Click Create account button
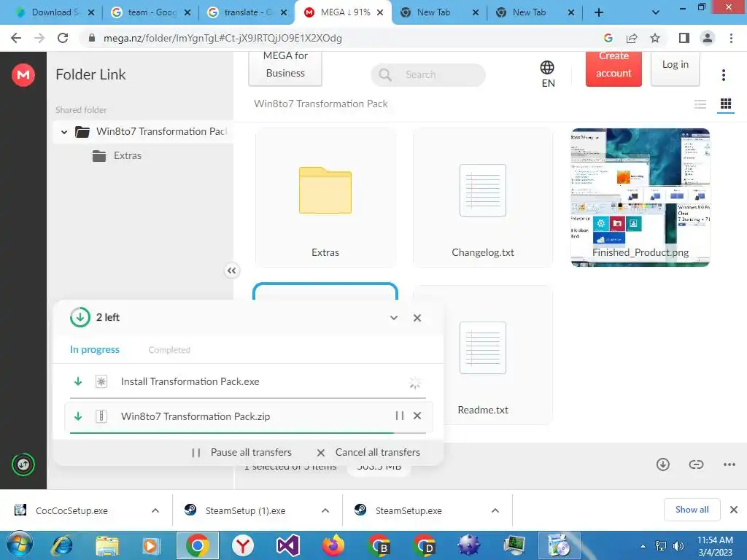The height and width of the screenshot is (560, 747). tap(614, 69)
